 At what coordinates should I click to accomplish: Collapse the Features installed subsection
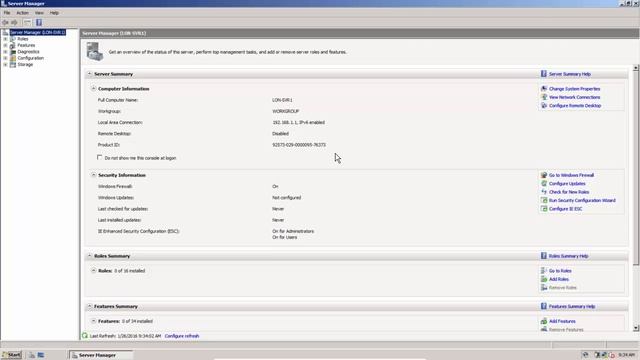[93, 321]
